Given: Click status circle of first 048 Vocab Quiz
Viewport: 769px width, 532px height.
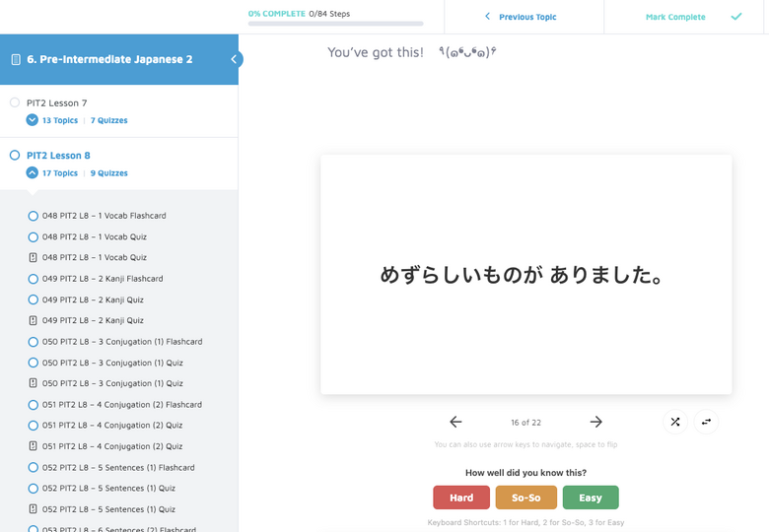Looking at the screenshot, I should pyautogui.click(x=33, y=237).
